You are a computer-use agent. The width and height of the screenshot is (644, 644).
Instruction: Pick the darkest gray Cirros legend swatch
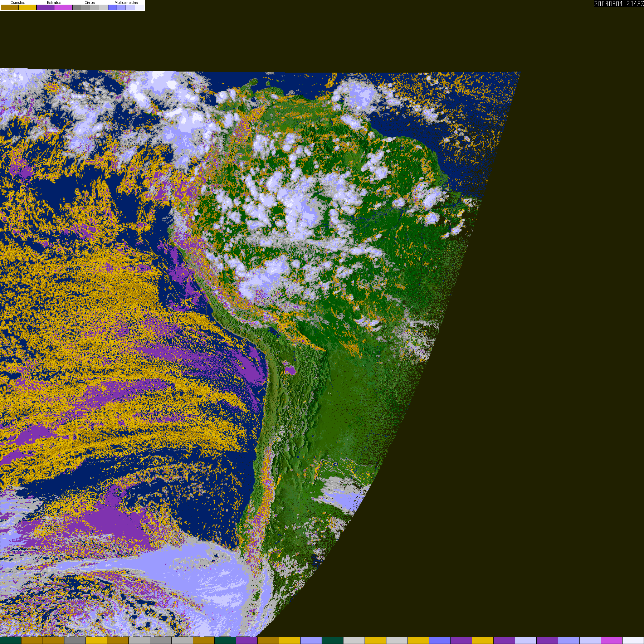(x=77, y=7)
